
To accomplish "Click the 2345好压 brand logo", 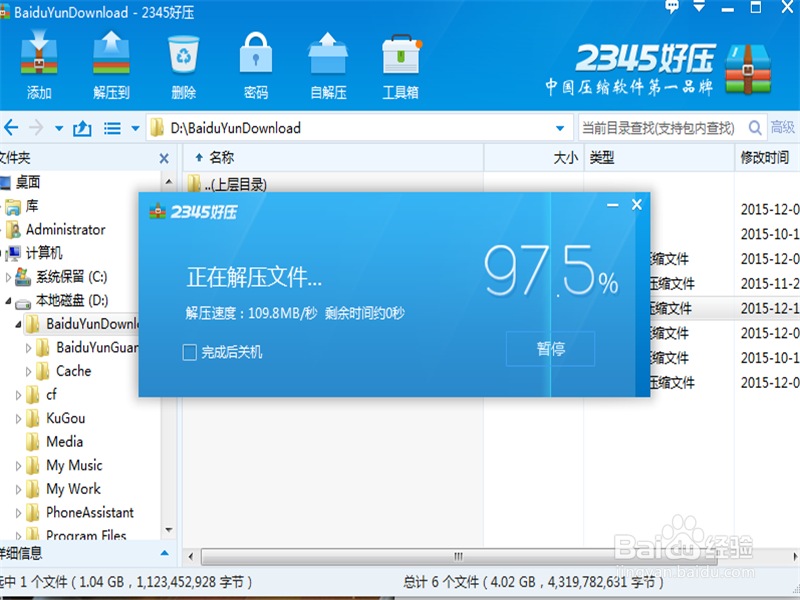I will [658, 69].
